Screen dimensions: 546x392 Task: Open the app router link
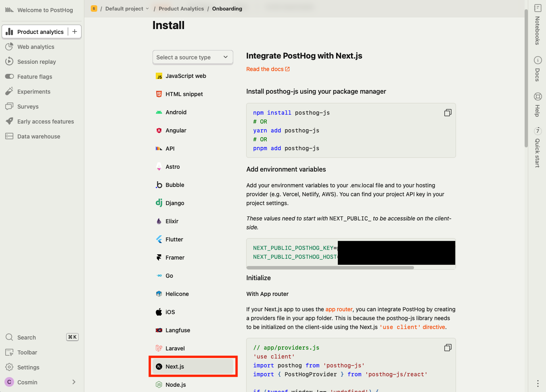[339, 309]
